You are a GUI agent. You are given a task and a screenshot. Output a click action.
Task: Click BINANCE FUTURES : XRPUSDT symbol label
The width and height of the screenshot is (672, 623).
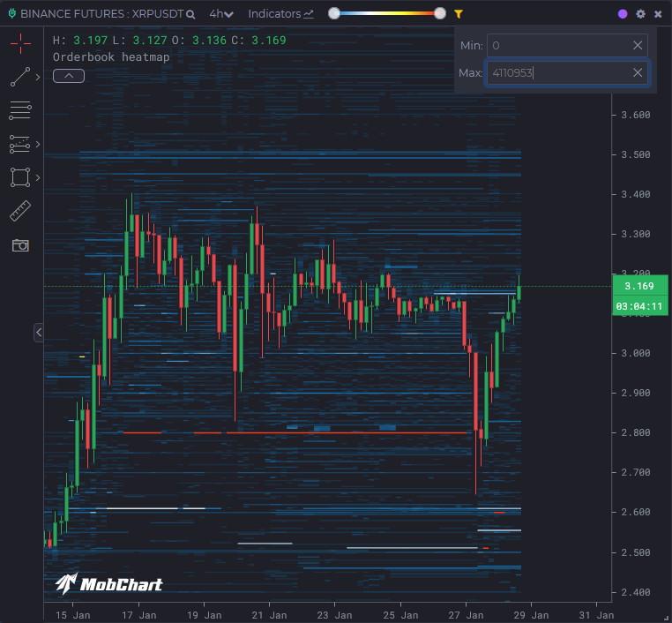pos(102,14)
